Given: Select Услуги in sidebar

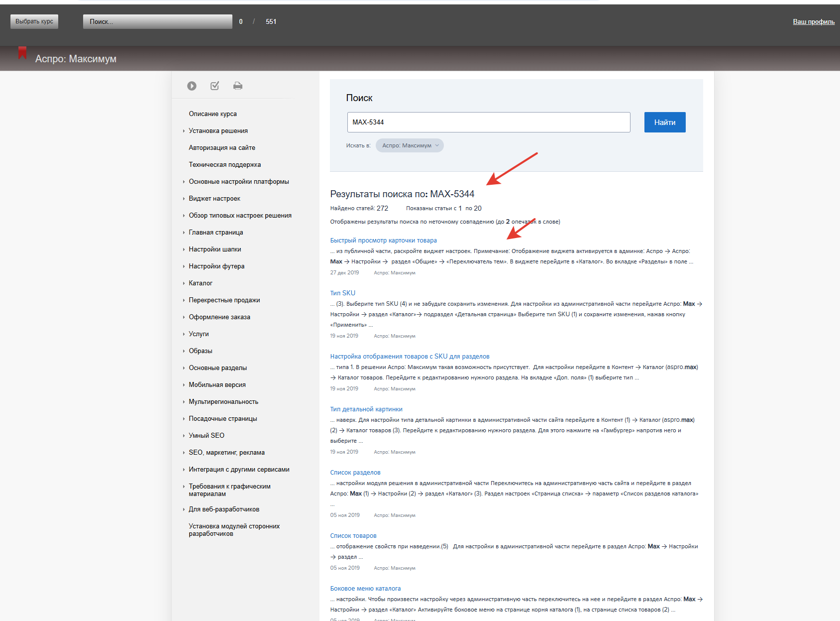Looking at the screenshot, I should tap(199, 334).
